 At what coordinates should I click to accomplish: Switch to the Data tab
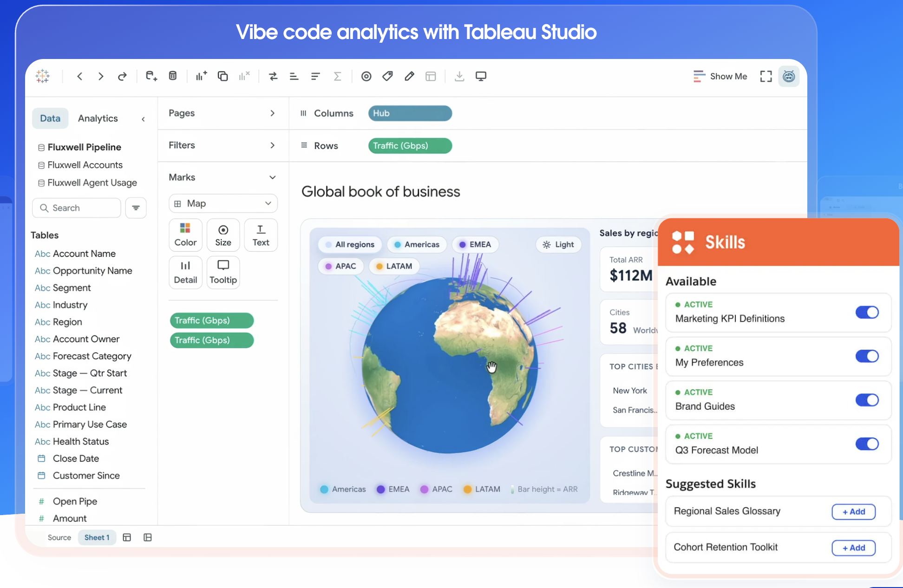[50, 118]
